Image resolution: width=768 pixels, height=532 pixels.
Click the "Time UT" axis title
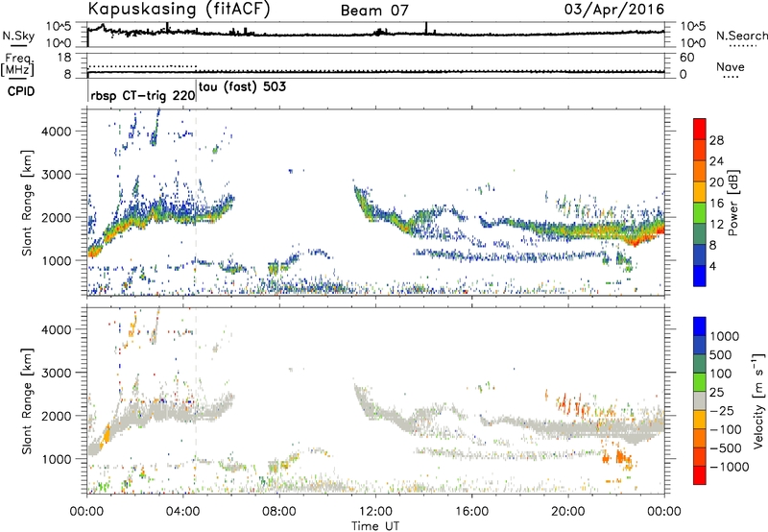(375, 526)
